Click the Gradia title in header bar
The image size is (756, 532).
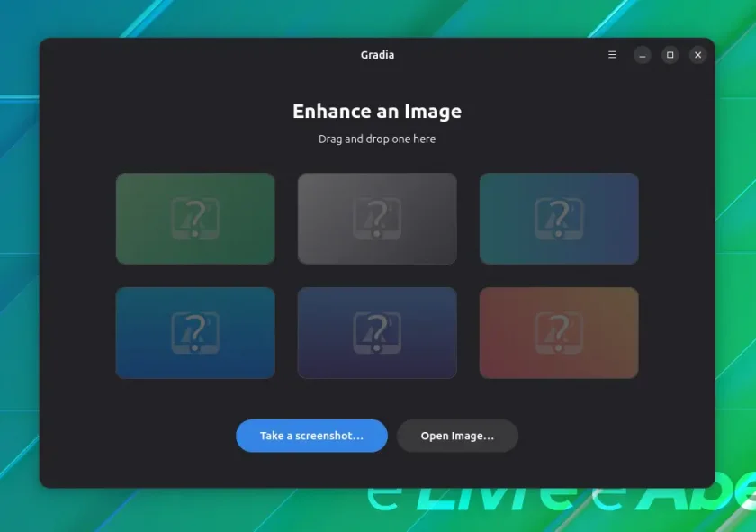(377, 55)
